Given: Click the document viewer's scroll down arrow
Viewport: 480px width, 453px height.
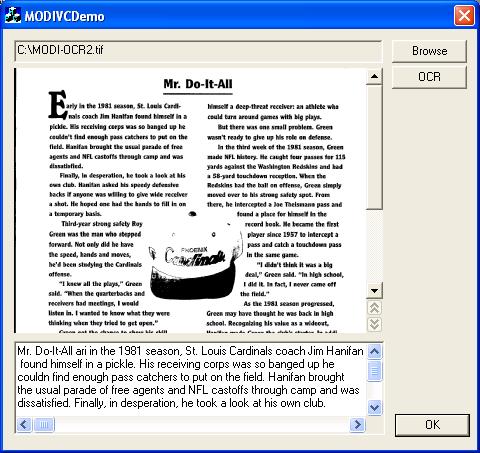Looking at the screenshot, I should [374, 291].
